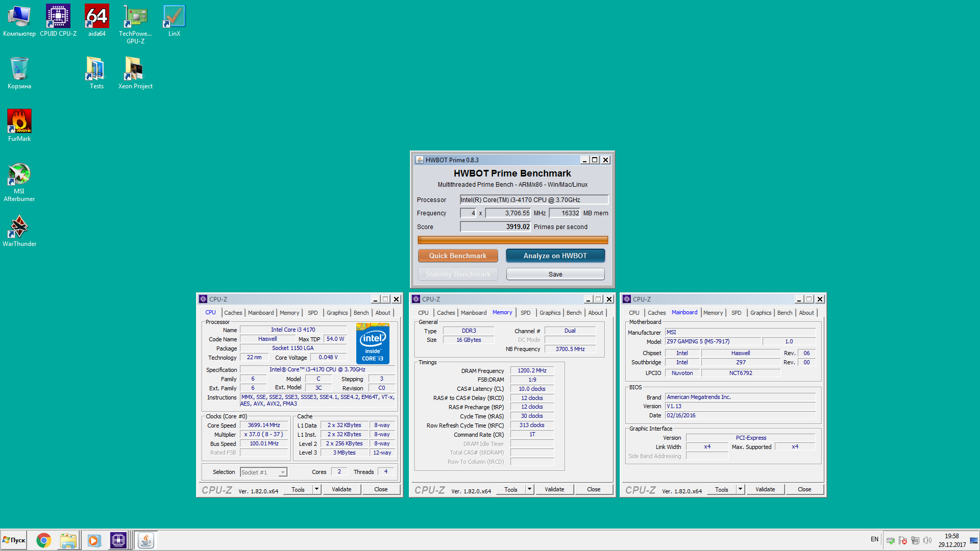Open Caches tab in left CPU-Z window
This screenshot has width=980, height=551.
tap(233, 313)
